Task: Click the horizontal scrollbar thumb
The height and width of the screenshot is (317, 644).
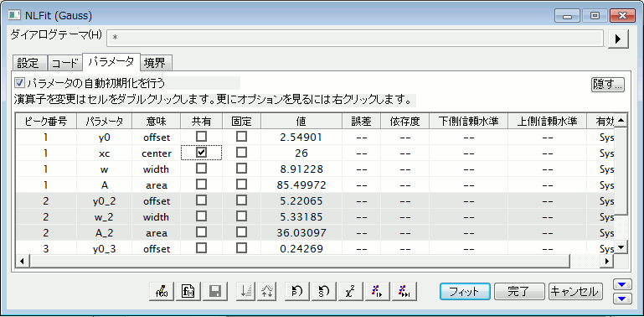Action: click(300, 261)
